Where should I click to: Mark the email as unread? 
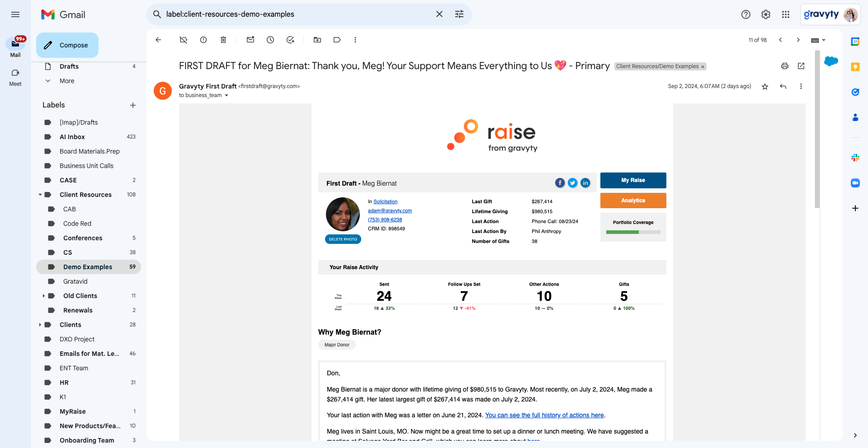click(x=250, y=40)
